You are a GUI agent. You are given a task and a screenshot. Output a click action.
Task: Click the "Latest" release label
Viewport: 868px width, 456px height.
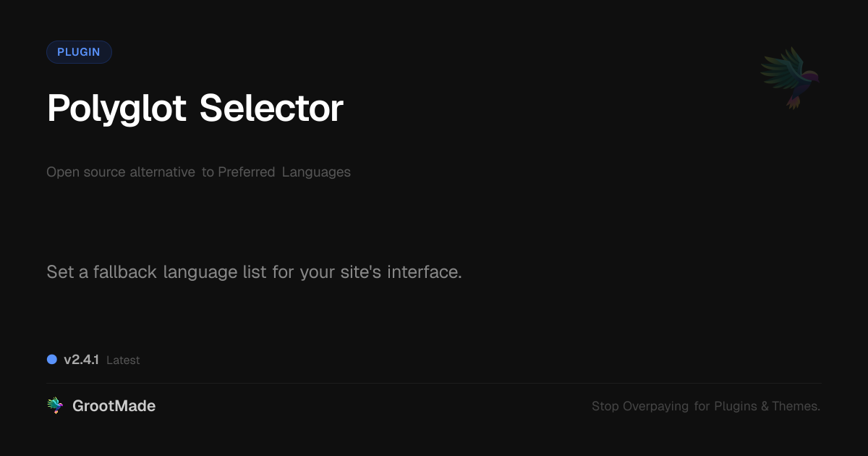point(123,360)
